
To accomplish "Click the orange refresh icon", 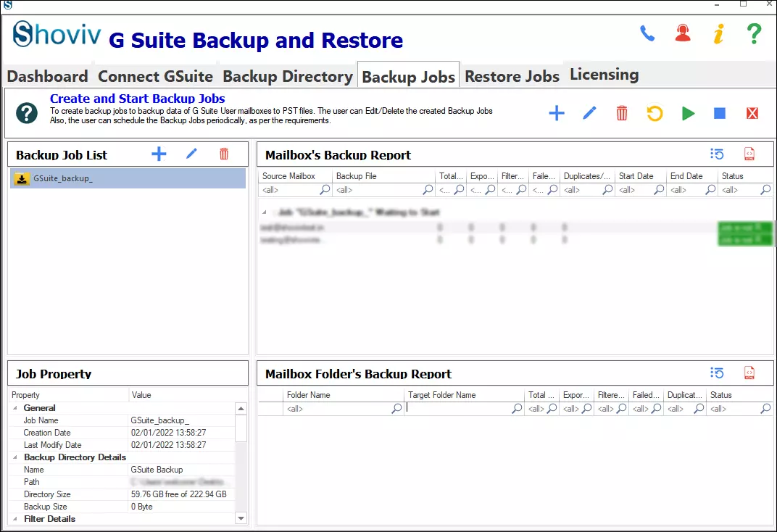I will (655, 113).
